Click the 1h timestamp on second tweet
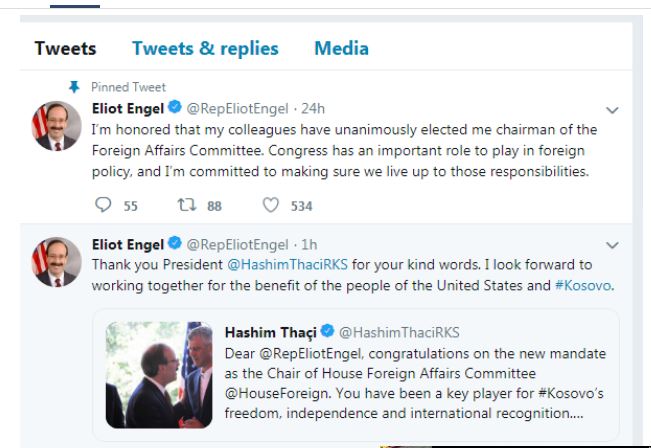This screenshot has width=651, height=448. point(310,244)
